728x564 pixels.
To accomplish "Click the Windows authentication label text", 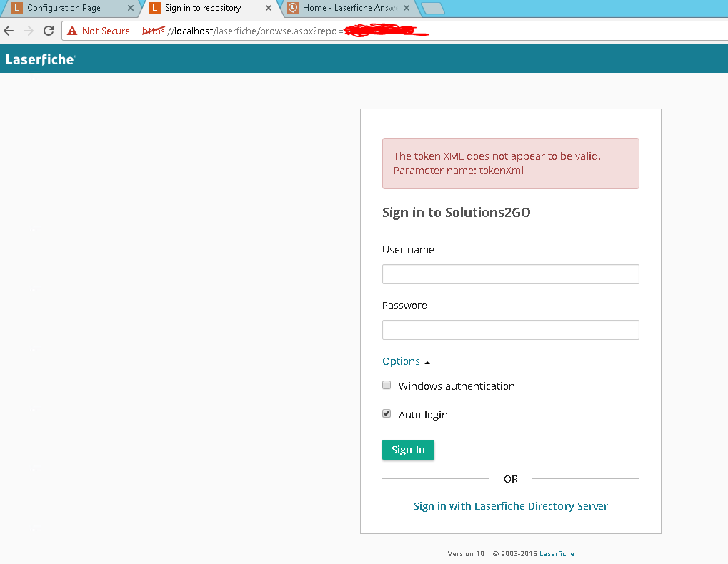I will [457, 386].
